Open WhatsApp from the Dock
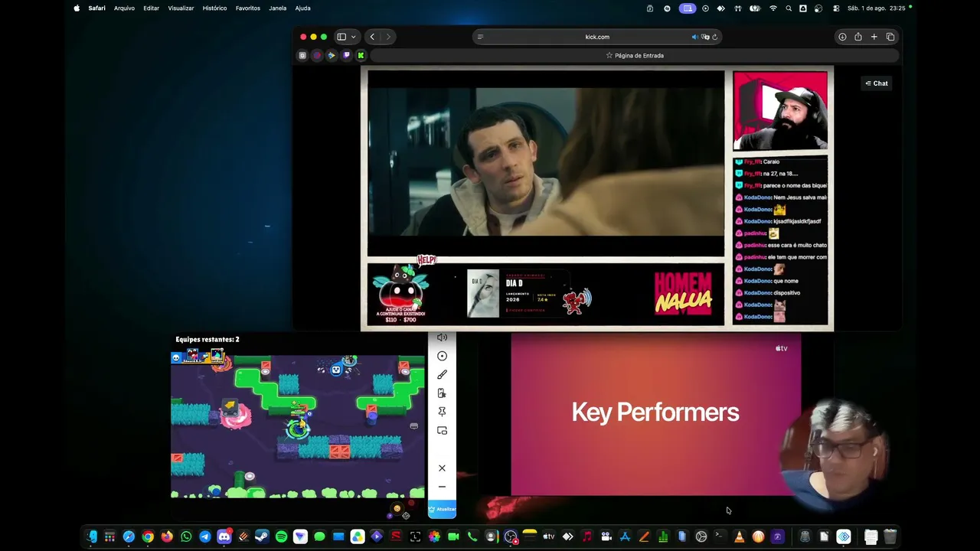The width and height of the screenshot is (980, 551). (186, 536)
